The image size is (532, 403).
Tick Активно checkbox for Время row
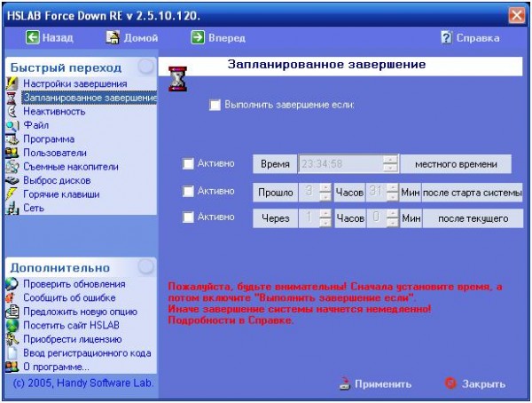click(188, 164)
